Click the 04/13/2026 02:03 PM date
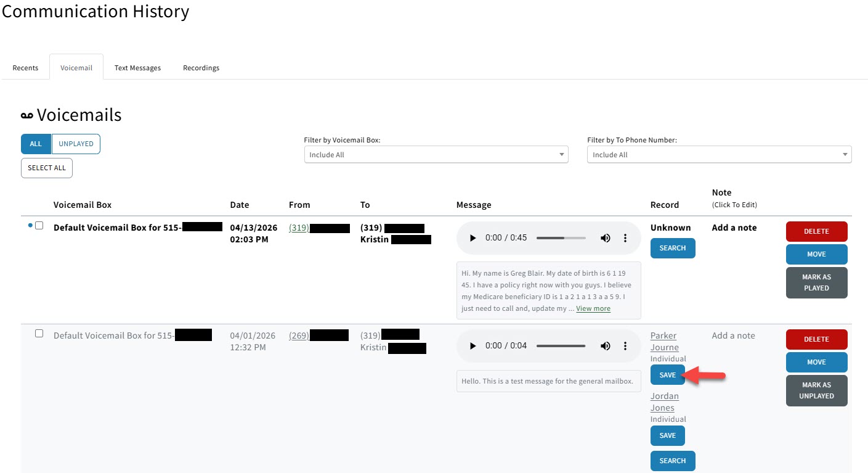The image size is (868, 473). (x=253, y=233)
